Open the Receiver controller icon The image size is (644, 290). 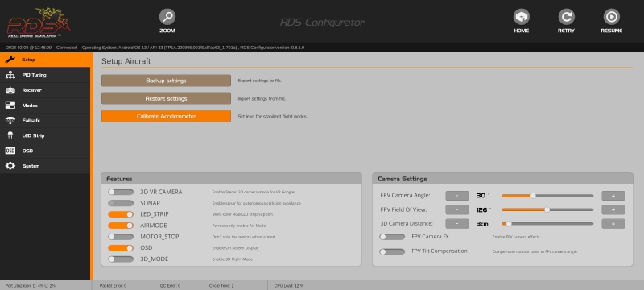click(x=10, y=90)
